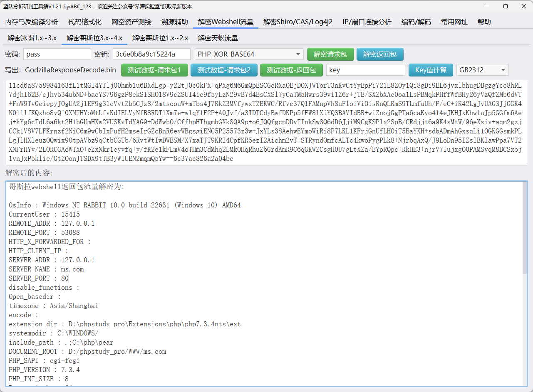This screenshot has height=392, width=533.
Task: Maximize the application window
Action: (x=505, y=6)
